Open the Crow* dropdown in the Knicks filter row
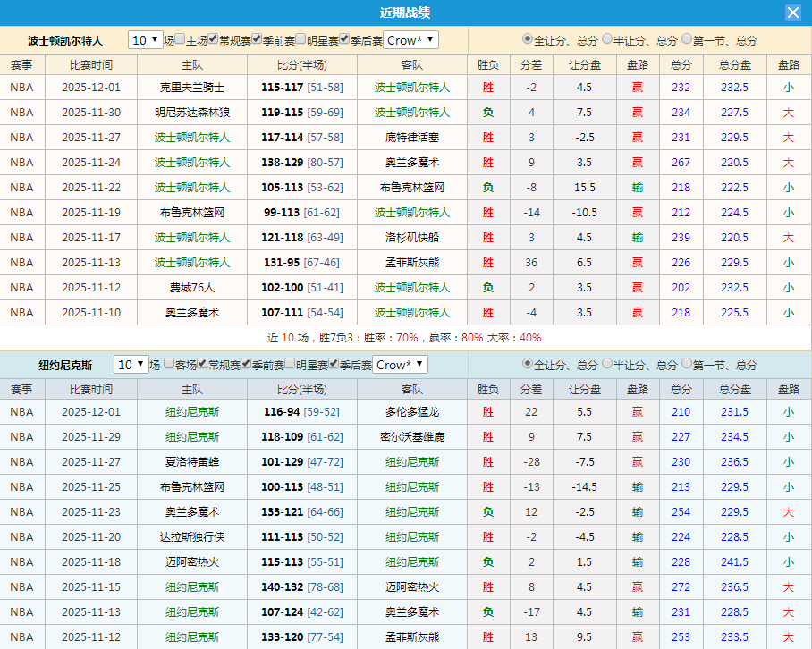 coord(402,364)
